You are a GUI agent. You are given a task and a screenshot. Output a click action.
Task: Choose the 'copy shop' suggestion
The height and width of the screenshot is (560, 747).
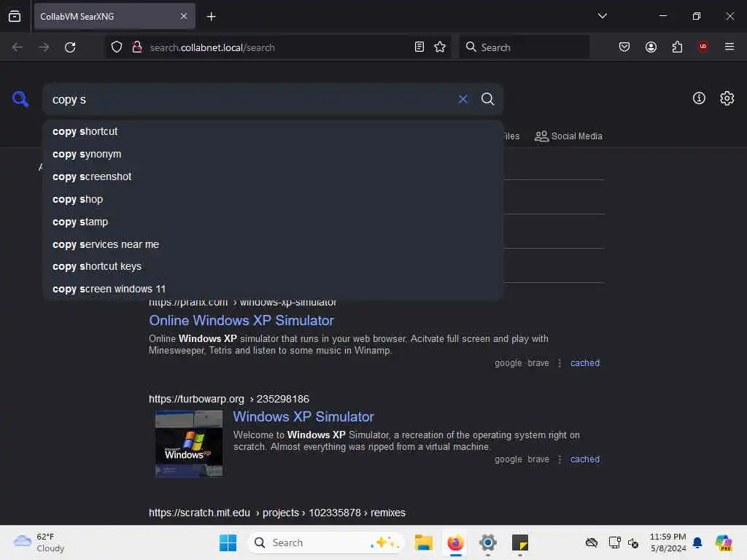click(273, 200)
